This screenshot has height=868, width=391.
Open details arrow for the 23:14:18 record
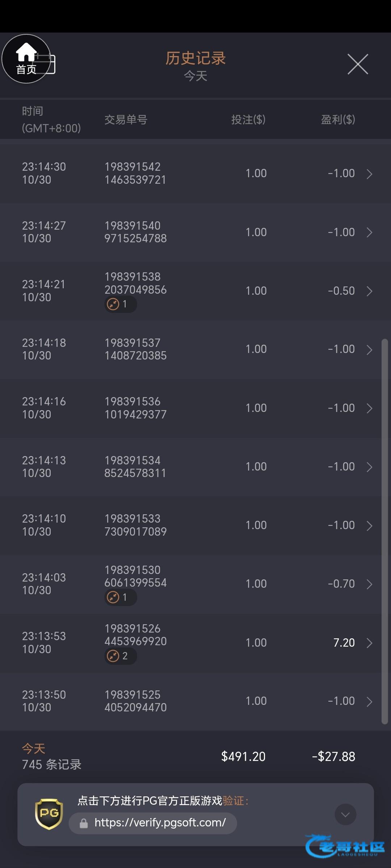369,350
